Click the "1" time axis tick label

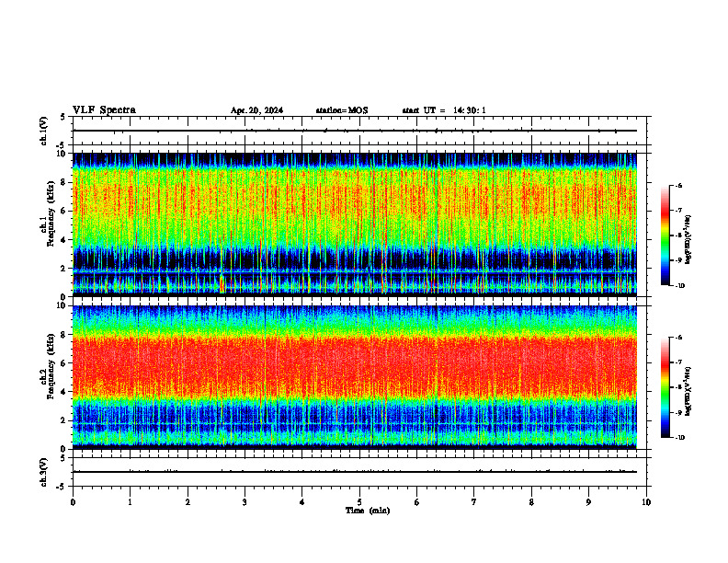pyautogui.click(x=131, y=502)
